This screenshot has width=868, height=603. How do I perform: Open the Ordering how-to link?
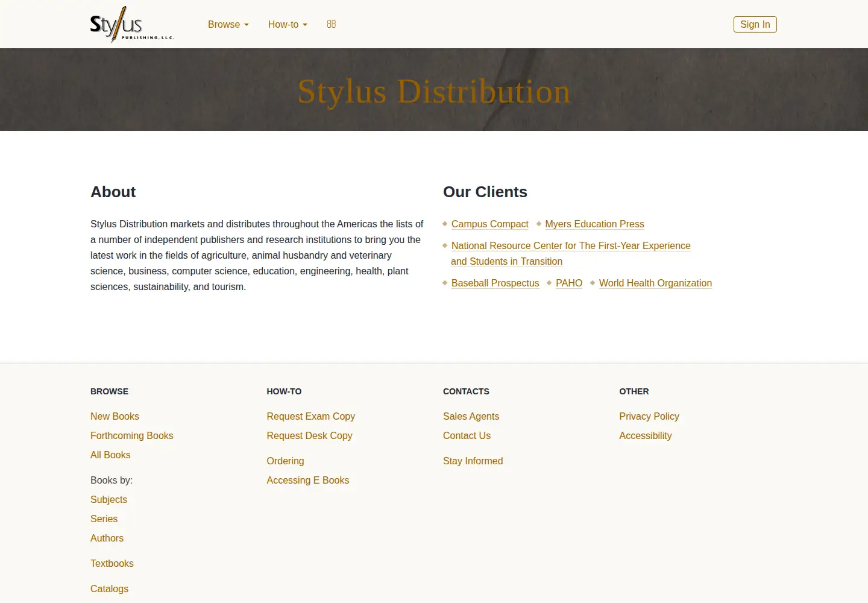click(285, 461)
